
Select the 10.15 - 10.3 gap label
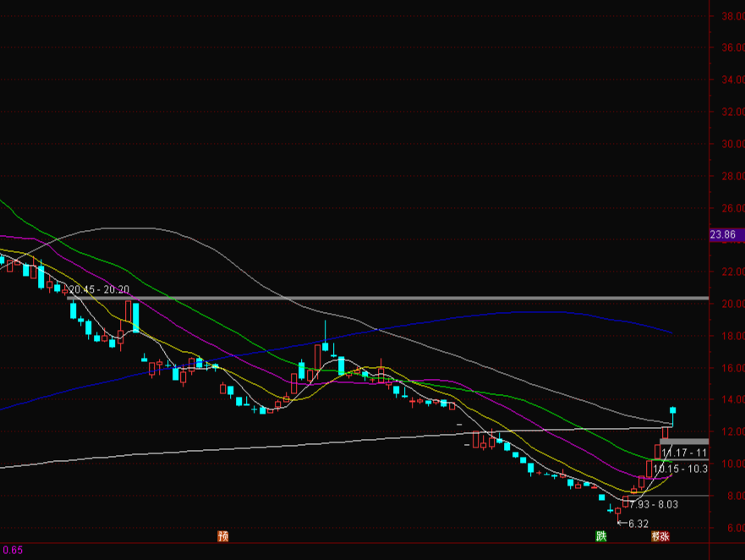click(681, 469)
